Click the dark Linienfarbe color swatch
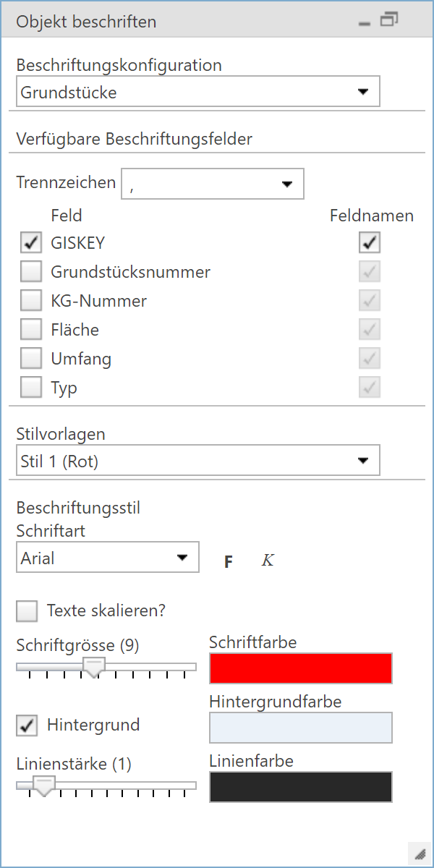The image size is (434, 868). click(x=300, y=787)
